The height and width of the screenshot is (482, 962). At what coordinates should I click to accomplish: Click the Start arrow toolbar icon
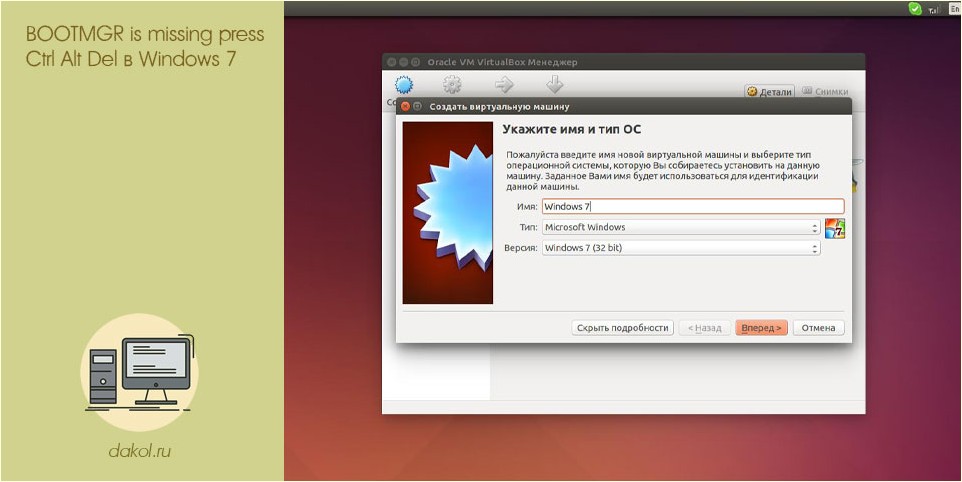coord(504,85)
